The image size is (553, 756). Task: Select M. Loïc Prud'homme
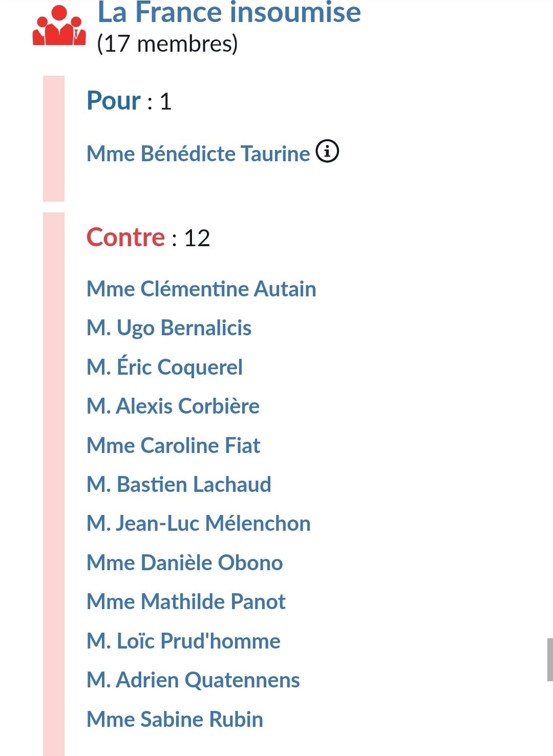pos(183,641)
